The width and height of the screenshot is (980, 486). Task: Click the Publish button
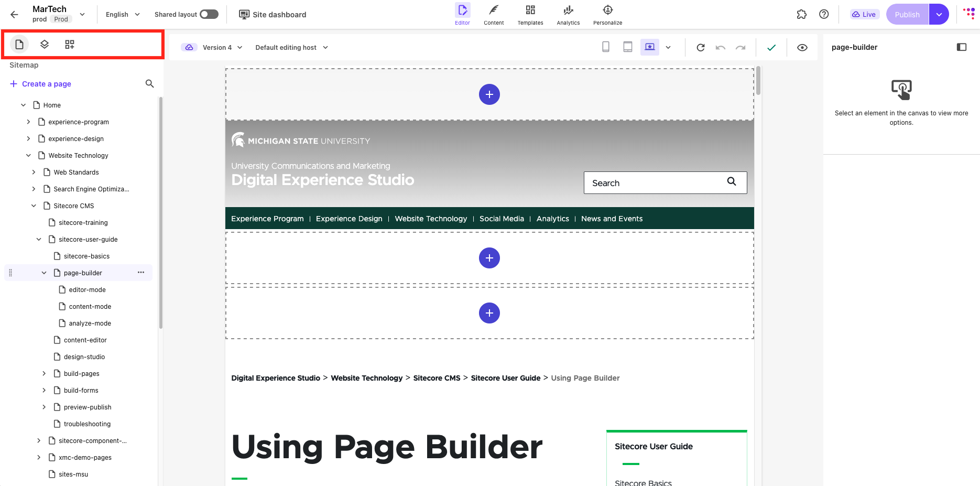907,14
